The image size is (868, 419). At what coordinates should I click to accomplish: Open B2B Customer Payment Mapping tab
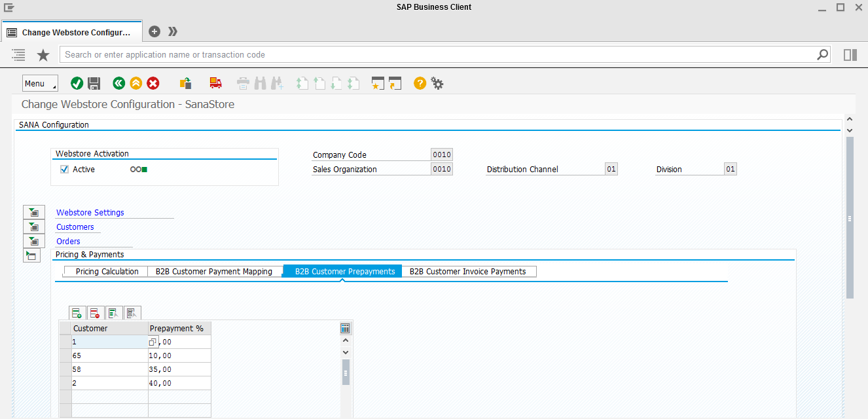tap(214, 271)
